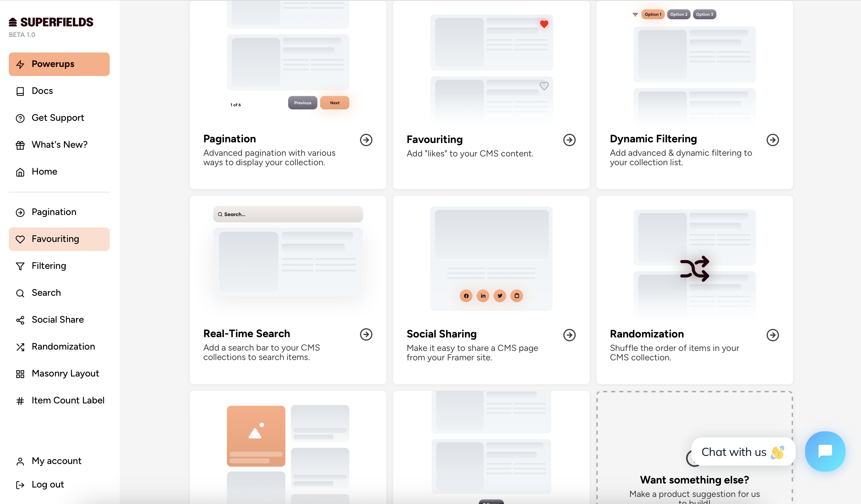This screenshot has height=504, width=861.
Task: Click arrow icon on Favouriting card
Action: click(x=569, y=140)
